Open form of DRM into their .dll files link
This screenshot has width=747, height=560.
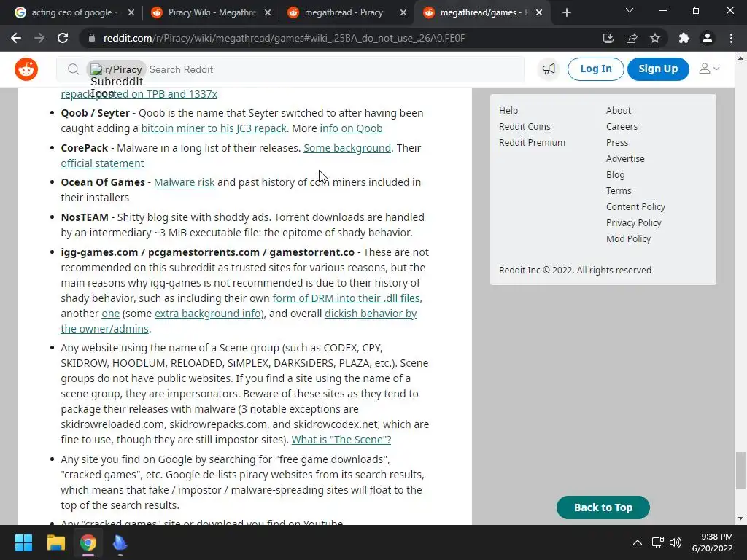(346, 298)
